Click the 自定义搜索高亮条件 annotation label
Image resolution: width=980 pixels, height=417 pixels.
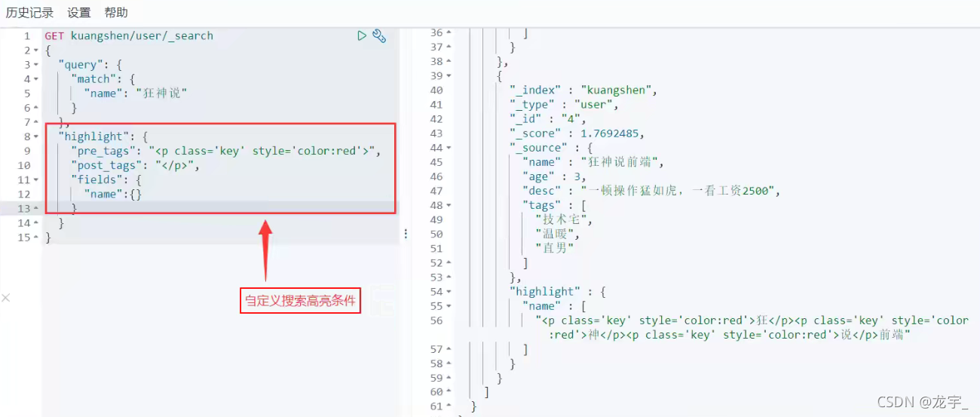pyautogui.click(x=300, y=302)
